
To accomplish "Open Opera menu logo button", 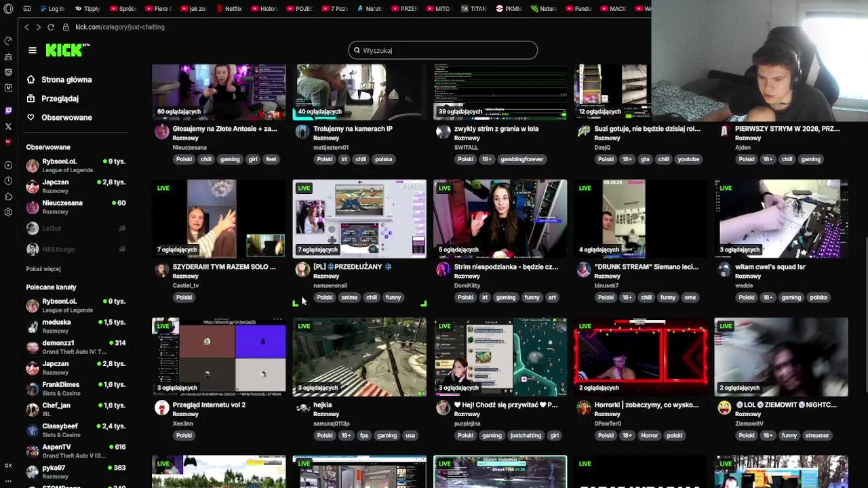I will 8,9.
